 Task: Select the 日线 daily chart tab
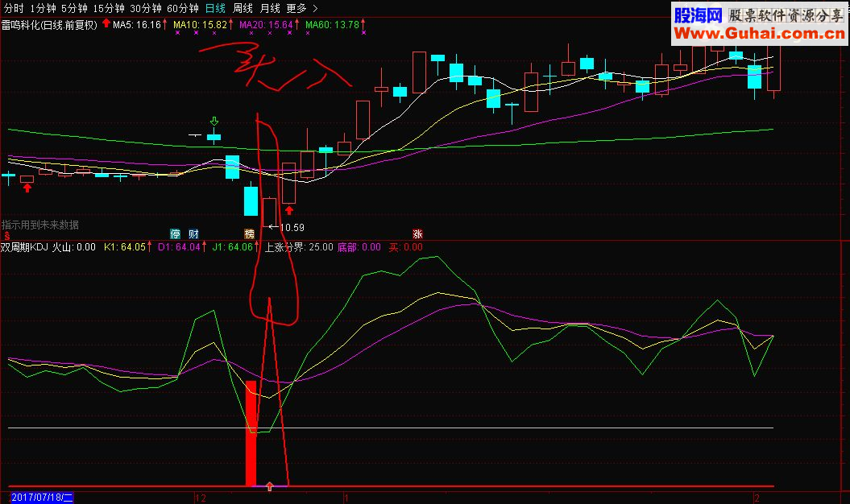point(215,8)
